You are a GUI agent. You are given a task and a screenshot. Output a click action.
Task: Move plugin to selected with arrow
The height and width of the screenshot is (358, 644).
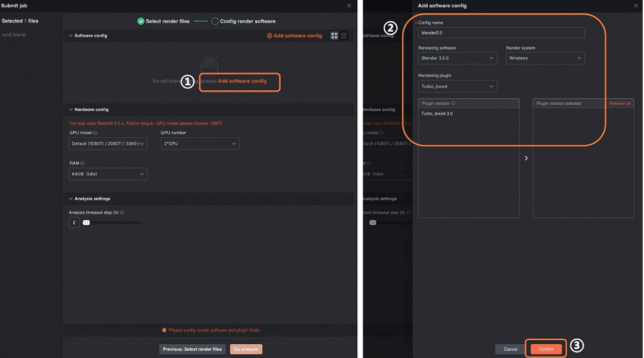[x=526, y=158]
